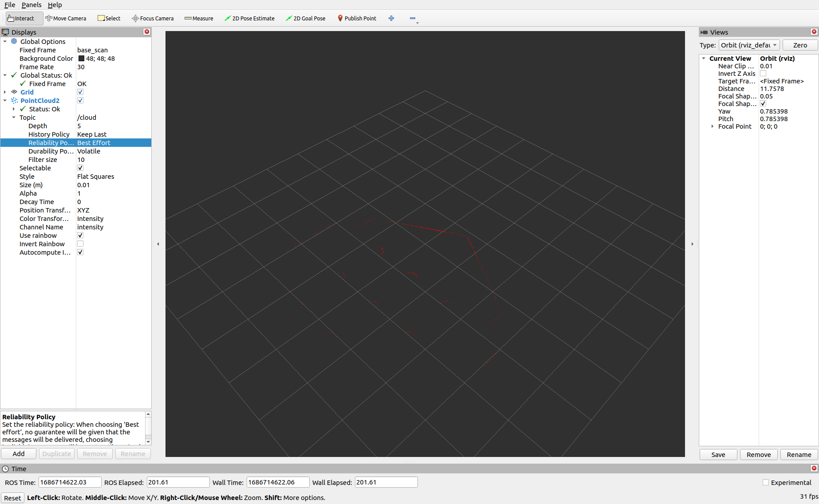Click the ROS Time input field

pyautogui.click(x=69, y=482)
